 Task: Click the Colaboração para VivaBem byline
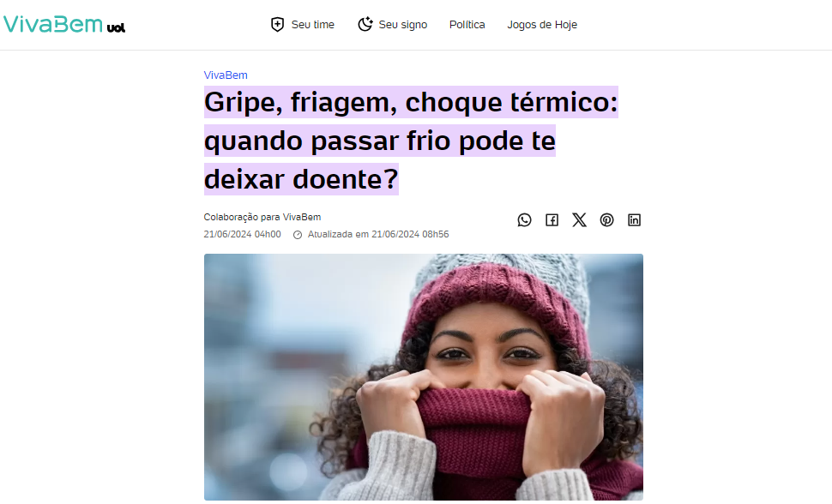coord(262,217)
